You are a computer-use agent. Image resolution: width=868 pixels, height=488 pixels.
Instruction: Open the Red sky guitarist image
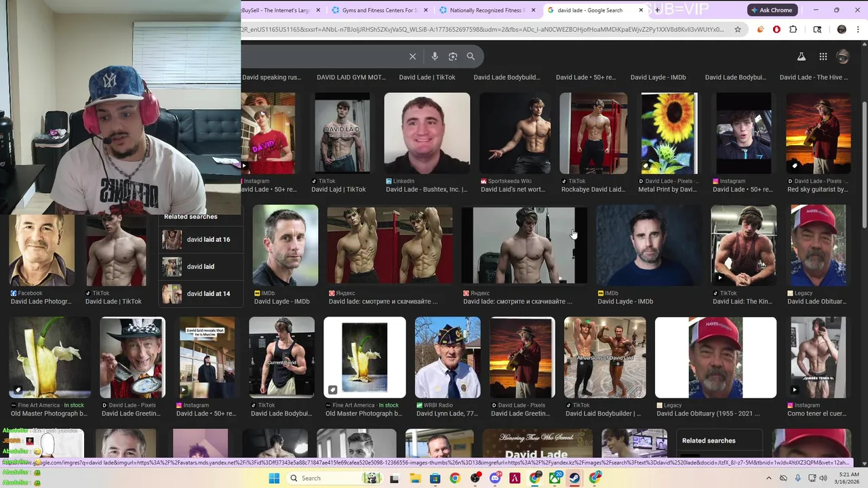click(818, 134)
